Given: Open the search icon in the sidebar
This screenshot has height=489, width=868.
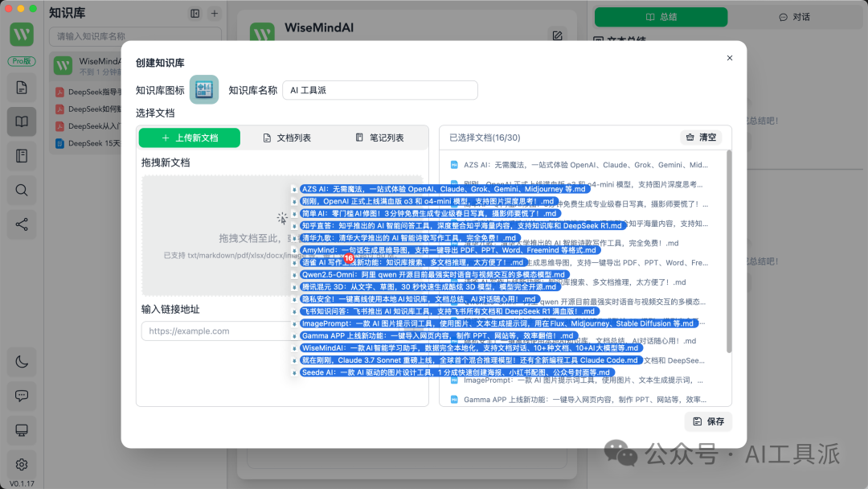Looking at the screenshot, I should 22,191.
